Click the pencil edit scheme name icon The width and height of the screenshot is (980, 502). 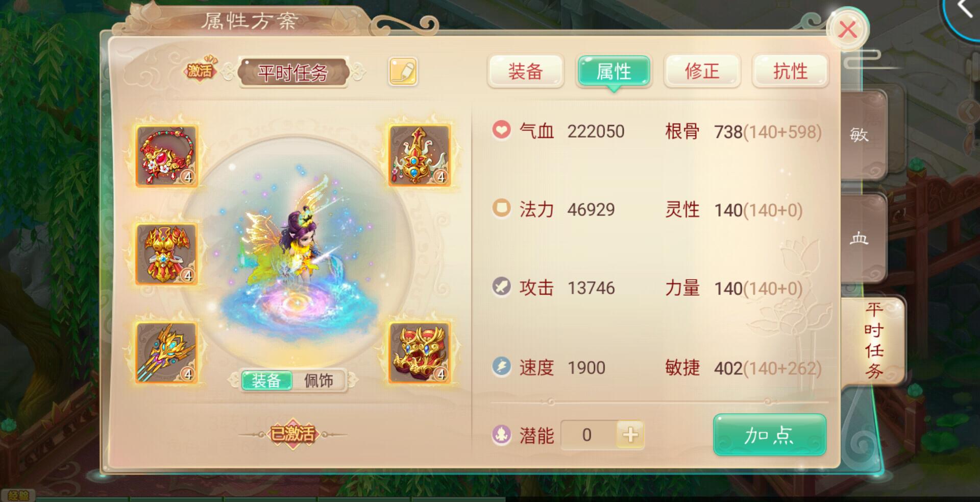(403, 71)
